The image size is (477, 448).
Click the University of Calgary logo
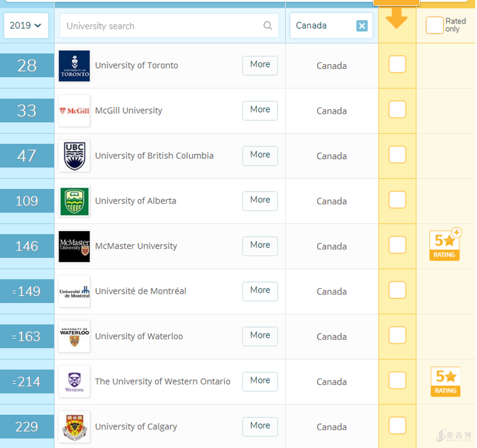point(74,427)
